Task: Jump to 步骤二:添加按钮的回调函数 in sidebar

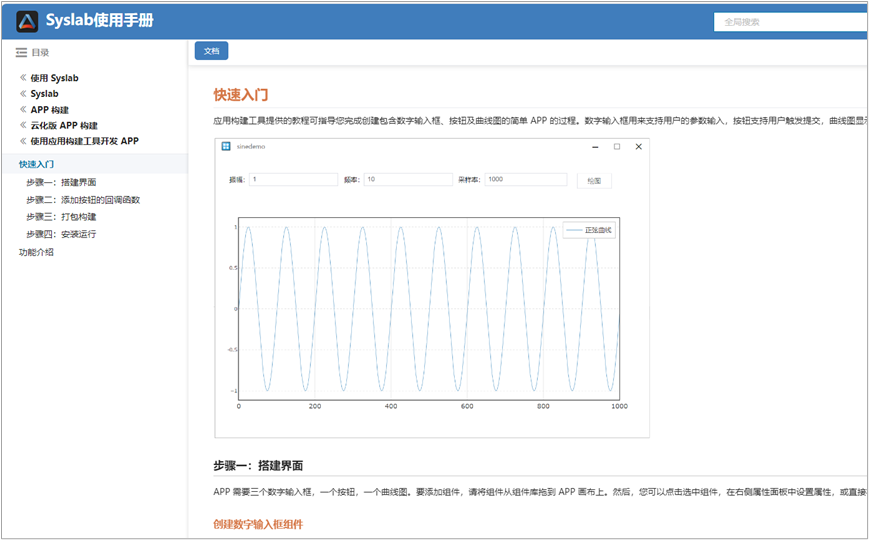Action: coord(83,200)
